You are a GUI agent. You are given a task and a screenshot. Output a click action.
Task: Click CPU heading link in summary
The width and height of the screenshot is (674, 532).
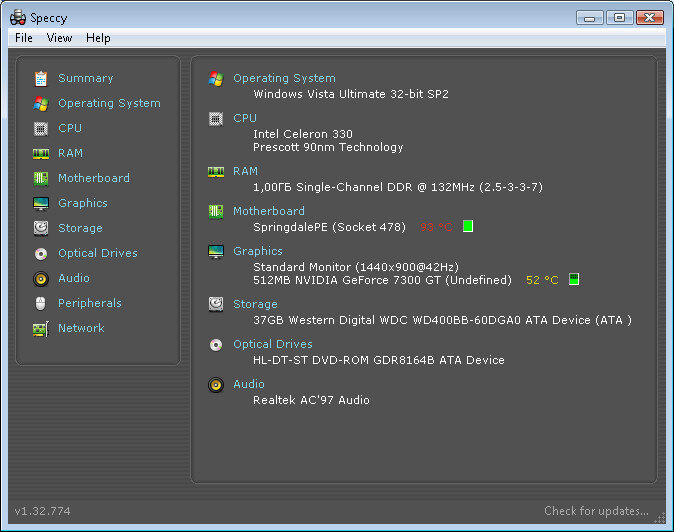[x=245, y=118]
